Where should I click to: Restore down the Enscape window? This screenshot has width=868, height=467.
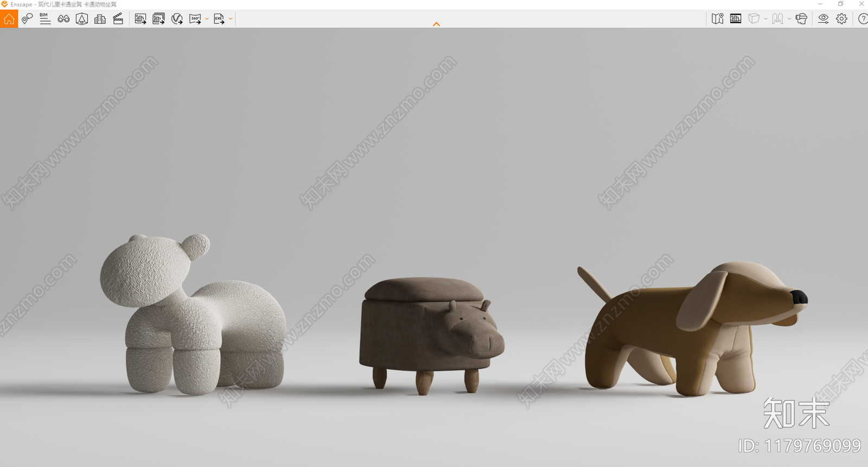[x=841, y=4]
